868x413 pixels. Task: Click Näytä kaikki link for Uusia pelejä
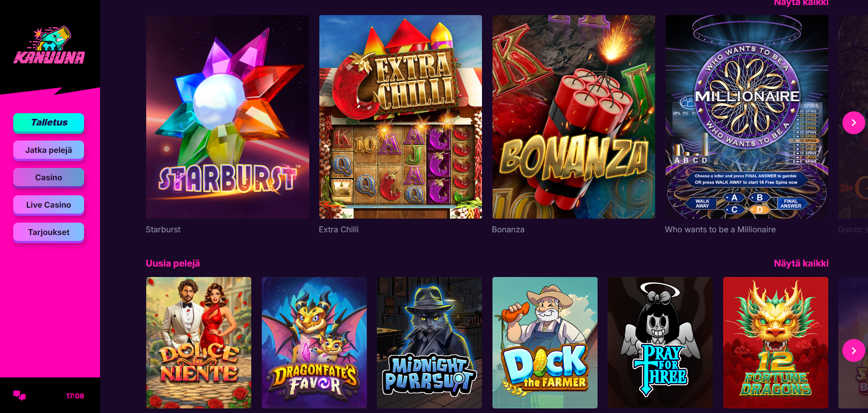coord(801,263)
